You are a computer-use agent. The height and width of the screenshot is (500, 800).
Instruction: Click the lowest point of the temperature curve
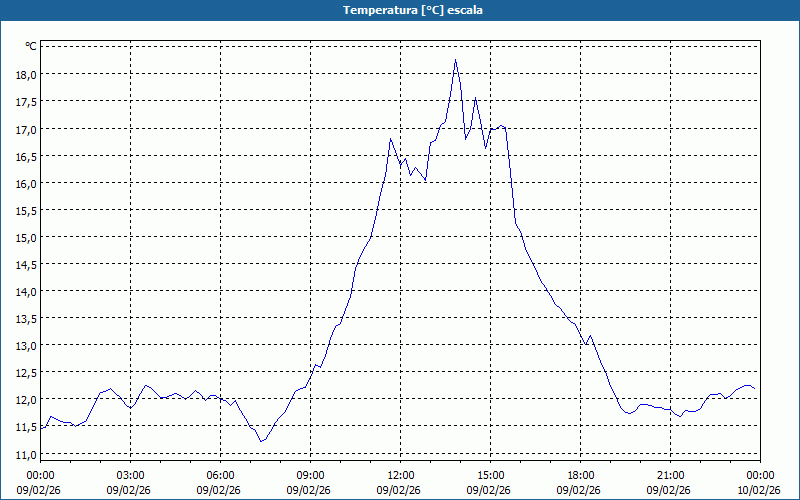point(261,441)
